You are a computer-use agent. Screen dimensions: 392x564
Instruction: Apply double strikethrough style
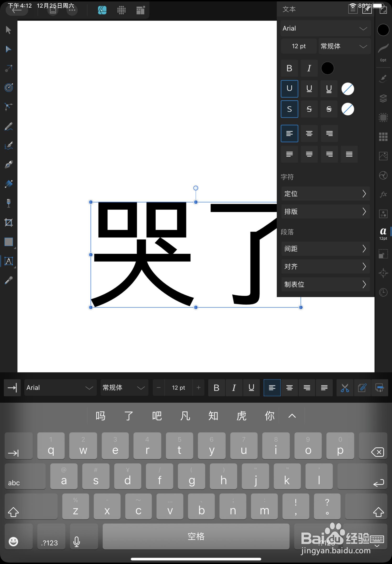click(329, 109)
